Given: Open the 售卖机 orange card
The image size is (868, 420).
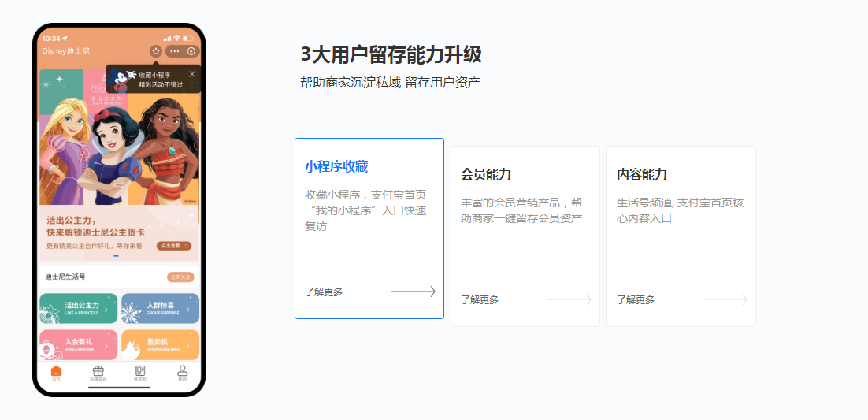Looking at the screenshot, I should point(160,344).
